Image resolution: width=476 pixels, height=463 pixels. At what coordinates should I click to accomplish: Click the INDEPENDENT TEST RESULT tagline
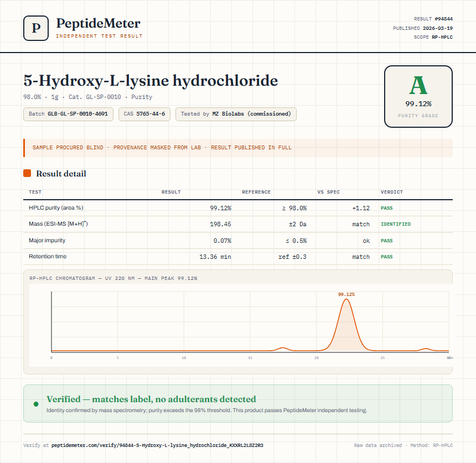coord(99,36)
